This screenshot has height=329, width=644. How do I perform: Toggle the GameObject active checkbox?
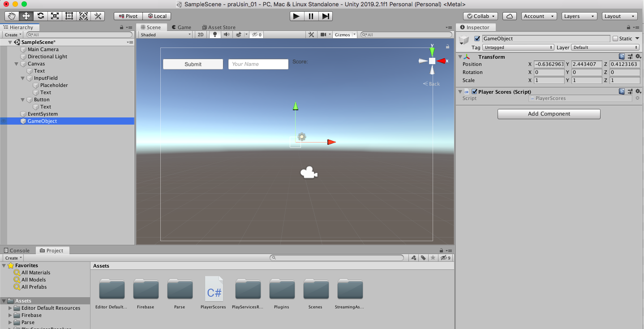click(x=477, y=39)
